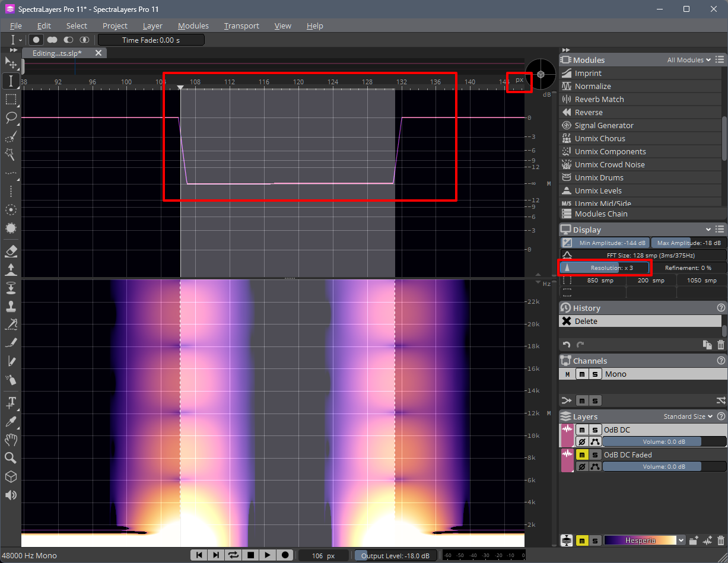Open the Standard Size layers dropdown
Image resolution: width=728 pixels, height=563 pixels.
(688, 416)
